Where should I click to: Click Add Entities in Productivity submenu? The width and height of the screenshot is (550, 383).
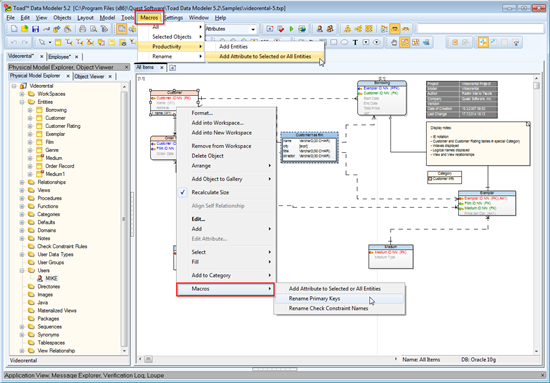(265, 47)
